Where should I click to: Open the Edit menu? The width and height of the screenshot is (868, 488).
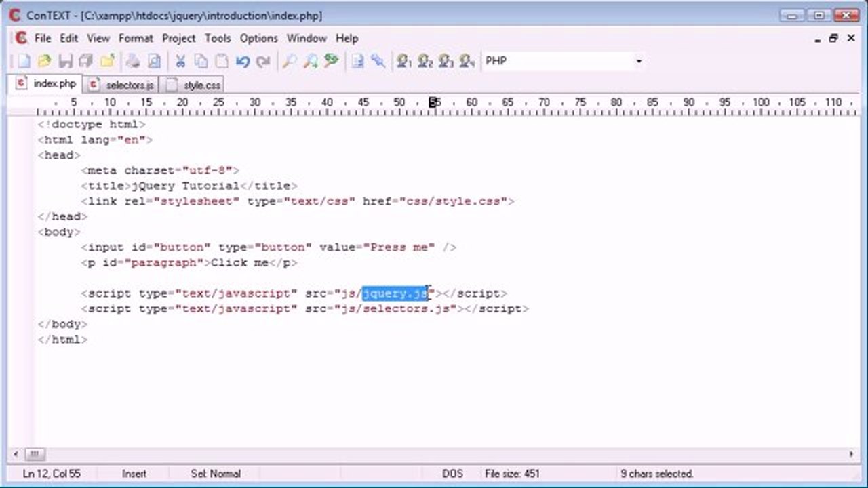tap(69, 38)
